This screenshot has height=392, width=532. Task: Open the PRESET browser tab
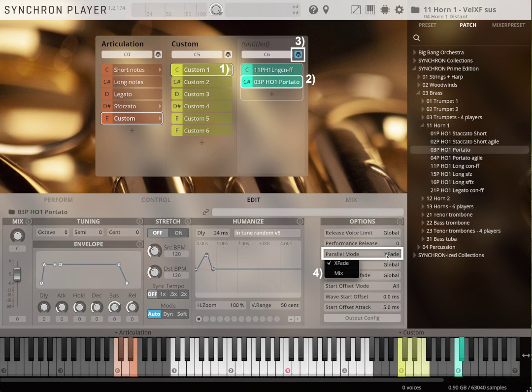click(x=428, y=25)
